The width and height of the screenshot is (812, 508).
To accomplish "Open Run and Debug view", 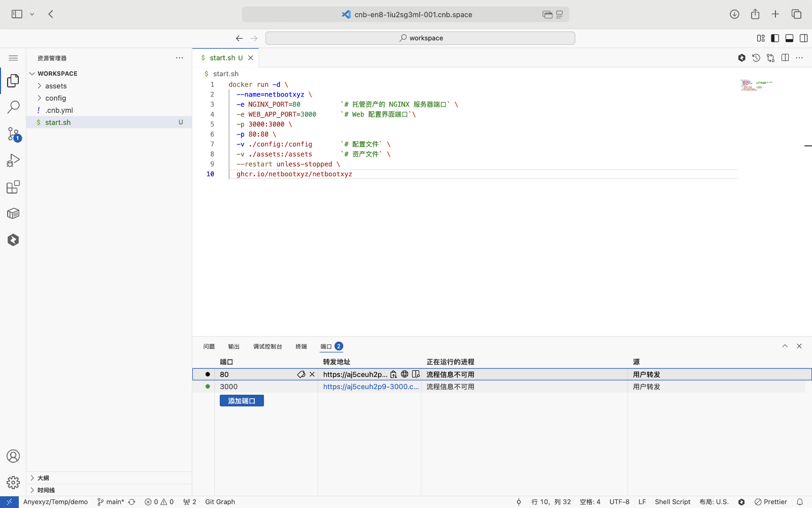I will tap(13, 161).
